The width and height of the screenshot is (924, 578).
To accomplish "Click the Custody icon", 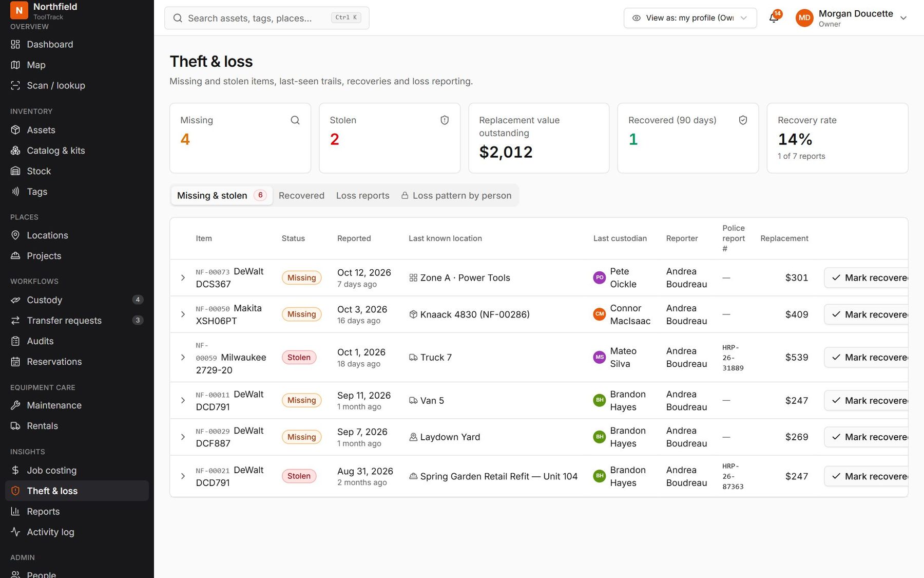I will pyautogui.click(x=15, y=300).
